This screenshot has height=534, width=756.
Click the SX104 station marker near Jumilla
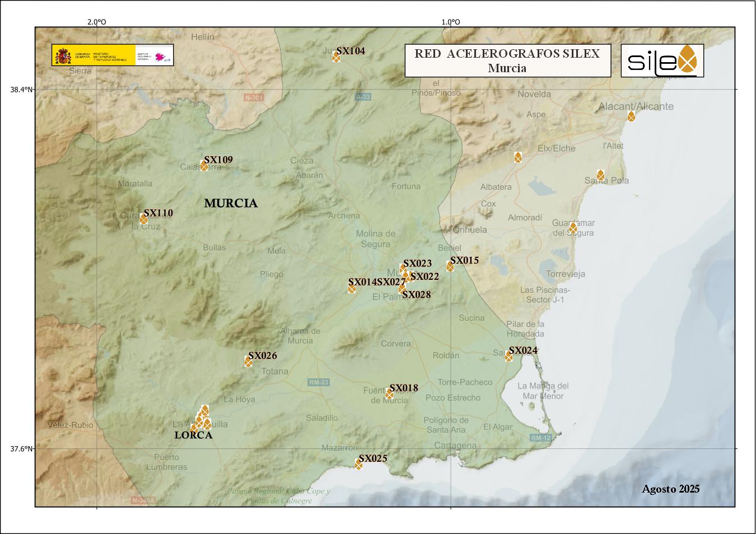coord(336,57)
